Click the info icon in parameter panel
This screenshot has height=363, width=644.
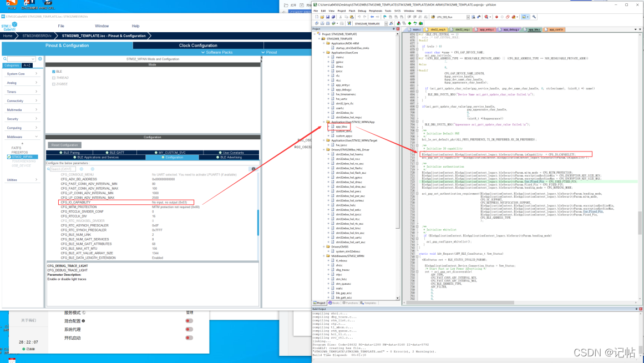tap(254, 169)
